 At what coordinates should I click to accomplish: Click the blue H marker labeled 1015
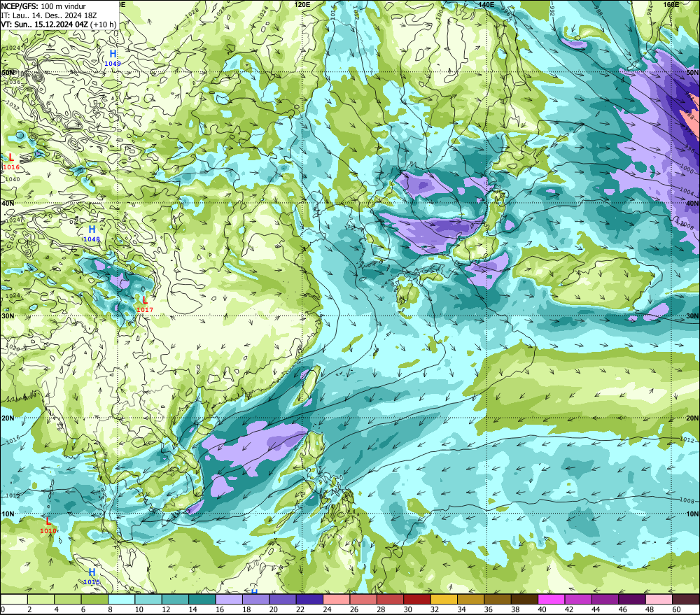coord(92,572)
